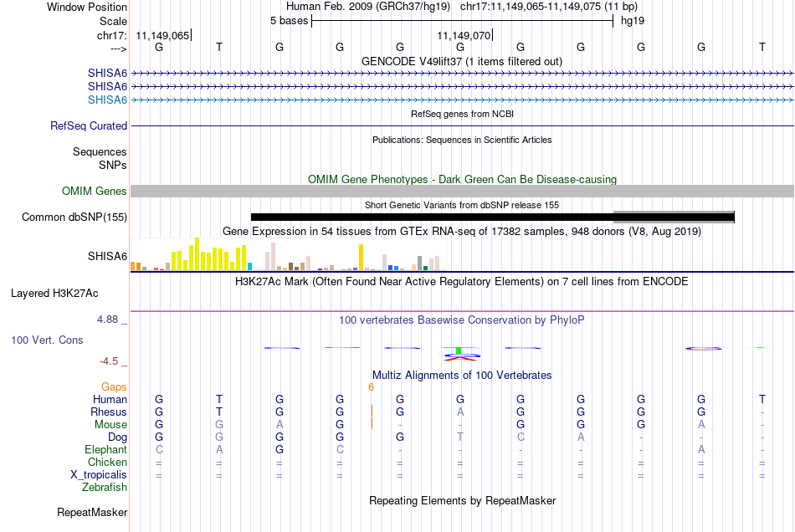Click the G base in Elephant row
The width and height of the screenshot is (795, 532).
[280, 449]
